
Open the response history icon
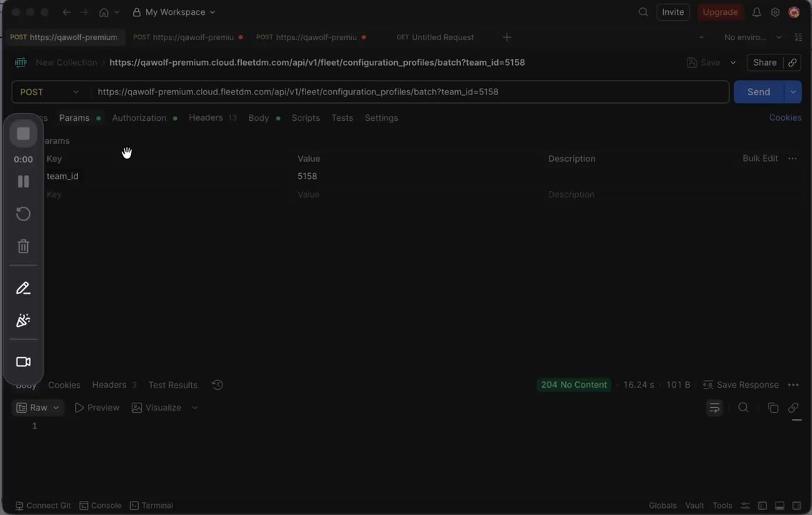[x=217, y=385]
